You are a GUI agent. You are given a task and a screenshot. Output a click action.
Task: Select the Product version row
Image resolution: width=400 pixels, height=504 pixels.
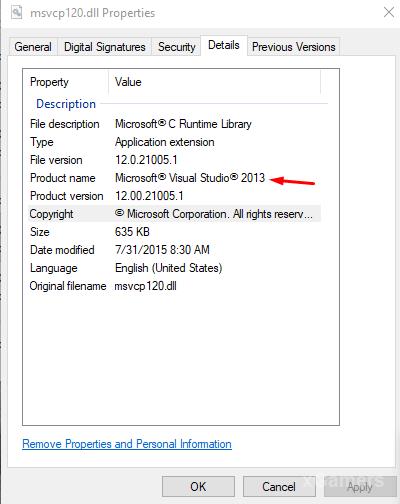(174, 196)
